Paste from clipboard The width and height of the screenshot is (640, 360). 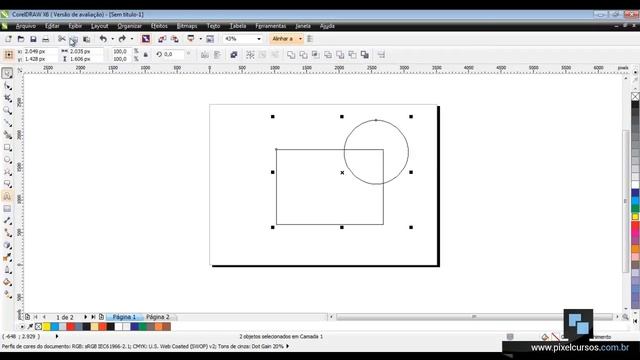pyautogui.click(x=87, y=39)
